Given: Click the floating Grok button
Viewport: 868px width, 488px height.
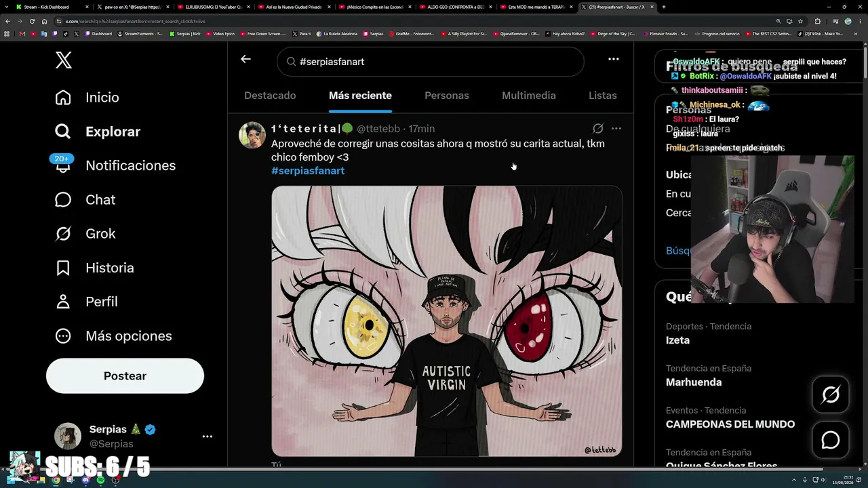Looking at the screenshot, I should coord(831,394).
